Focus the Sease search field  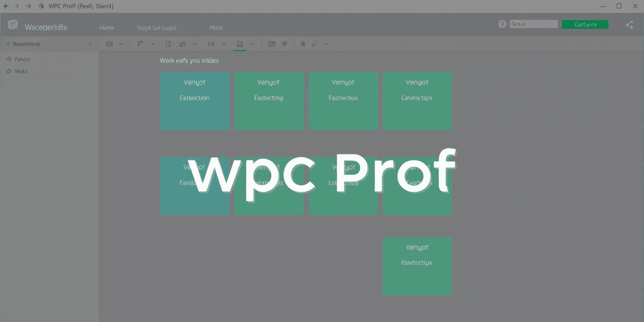pos(534,24)
